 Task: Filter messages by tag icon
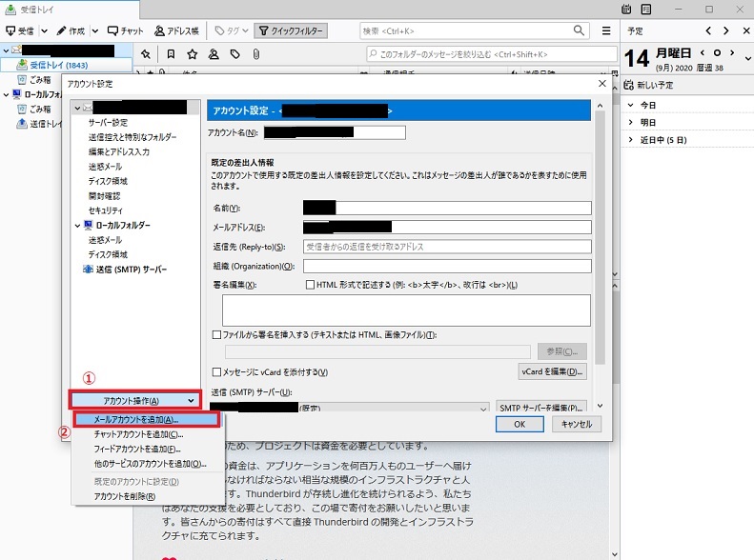pos(235,54)
